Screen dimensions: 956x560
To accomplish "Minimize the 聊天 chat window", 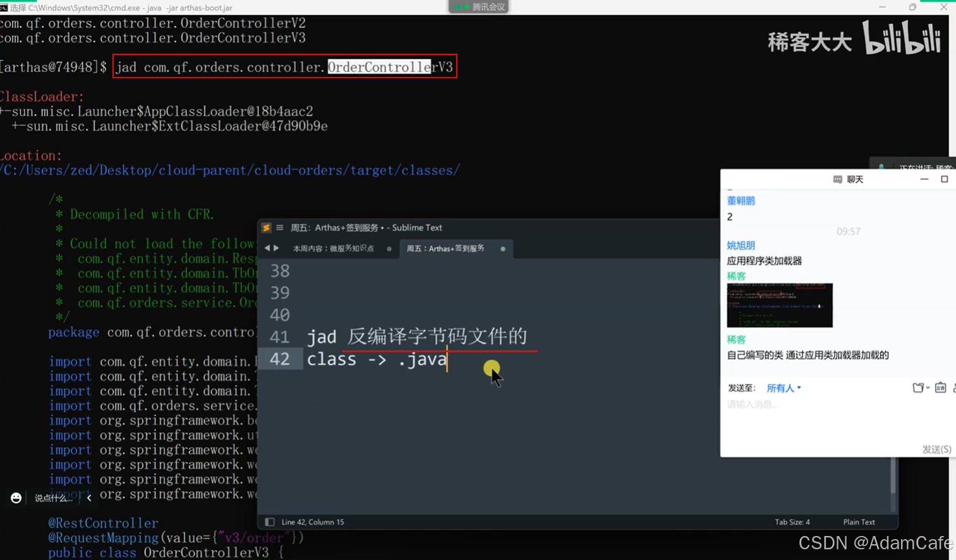I will [x=924, y=179].
